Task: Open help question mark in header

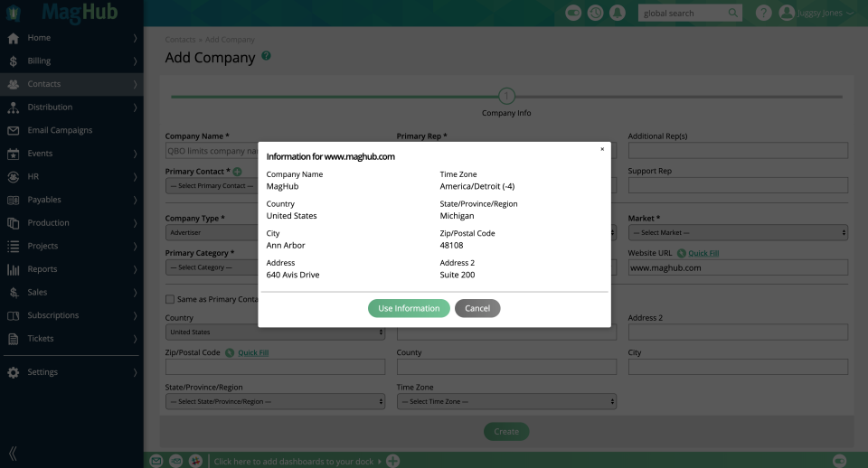Action: [x=763, y=13]
